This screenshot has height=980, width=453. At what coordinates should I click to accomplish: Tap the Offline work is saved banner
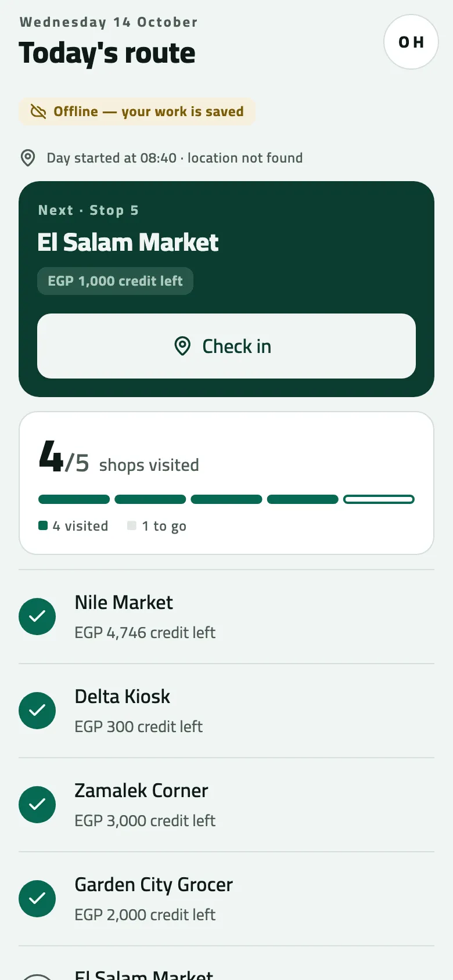tap(137, 111)
